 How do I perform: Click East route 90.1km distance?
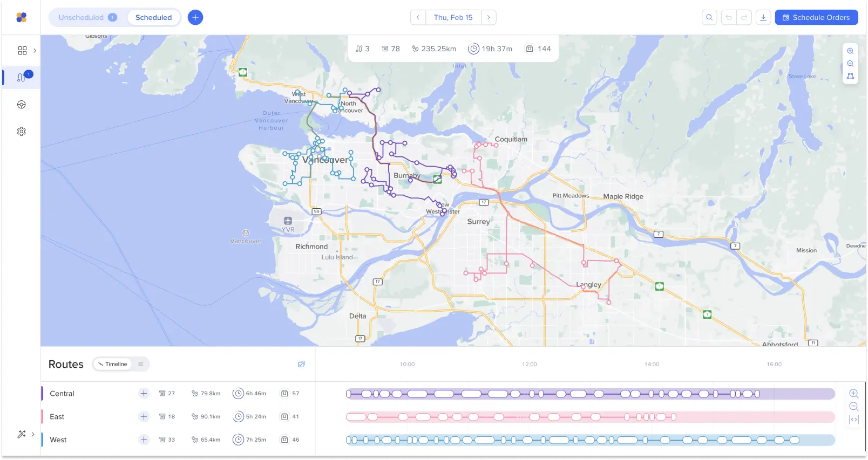click(206, 417)
